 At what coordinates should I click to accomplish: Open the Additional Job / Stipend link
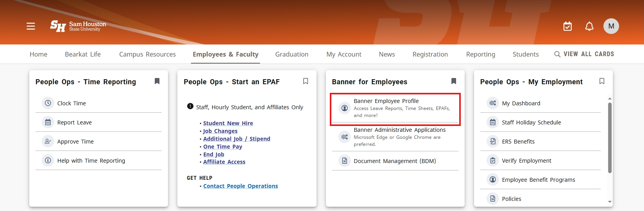tap(237, 139)
